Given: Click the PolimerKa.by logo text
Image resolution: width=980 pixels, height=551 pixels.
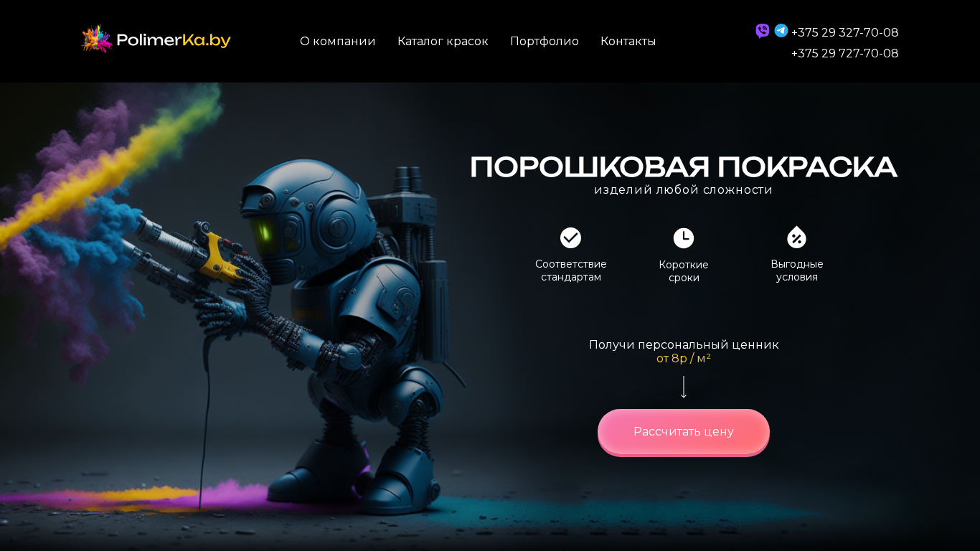Looking at the screenshot, I should click(x=173, y=40).
